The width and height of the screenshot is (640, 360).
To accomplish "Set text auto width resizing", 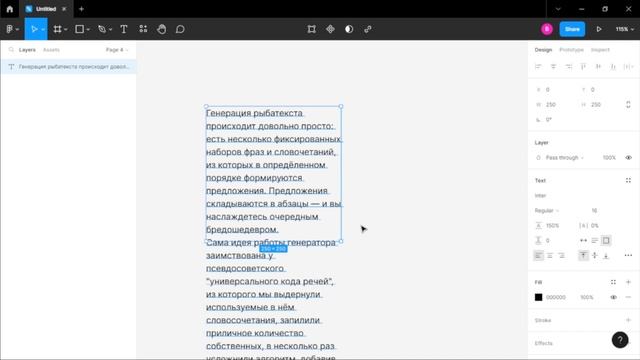I will (583, 240).
